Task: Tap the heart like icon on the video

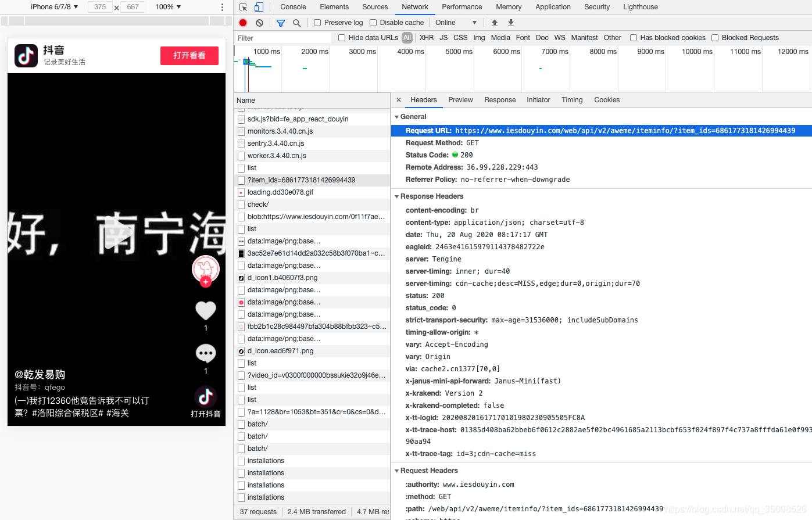Action: point(206,310)
